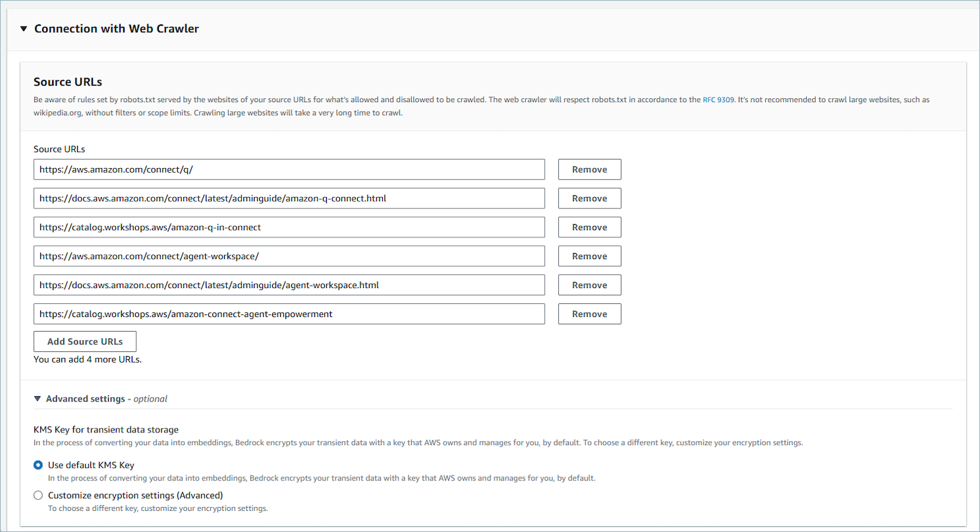This screenshot has width=980, height=532.
Task: Remove the agent-workspace.html admin guide URL
Action: [589, 285]
